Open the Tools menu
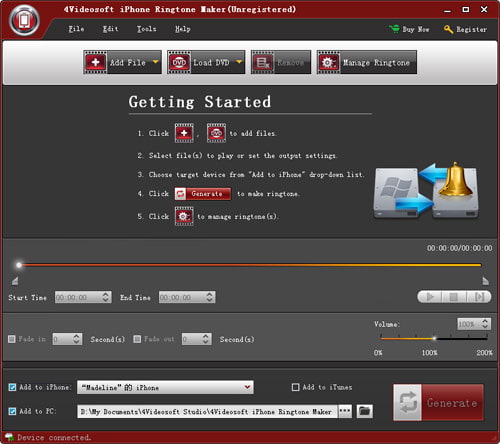 point(146,29)
